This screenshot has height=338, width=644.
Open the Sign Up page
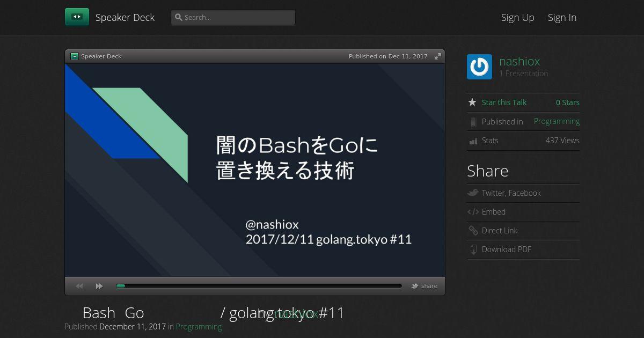[518, 17]
